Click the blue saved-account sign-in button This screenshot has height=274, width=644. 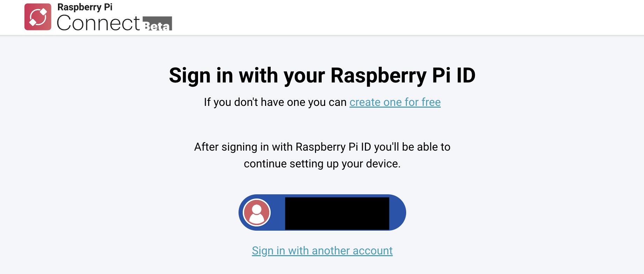(322, 212)
